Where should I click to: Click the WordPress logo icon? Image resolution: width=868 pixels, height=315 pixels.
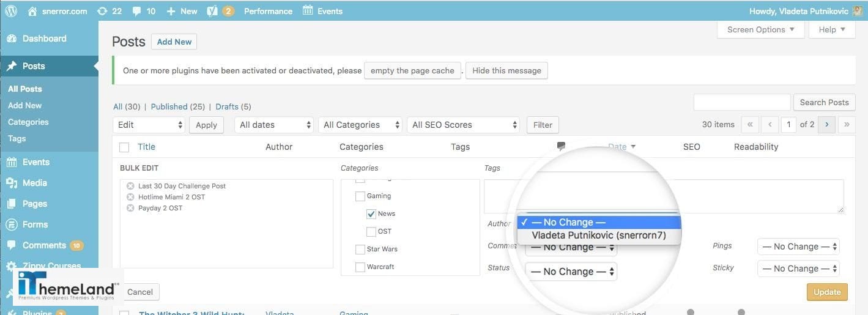pos(10,11)
